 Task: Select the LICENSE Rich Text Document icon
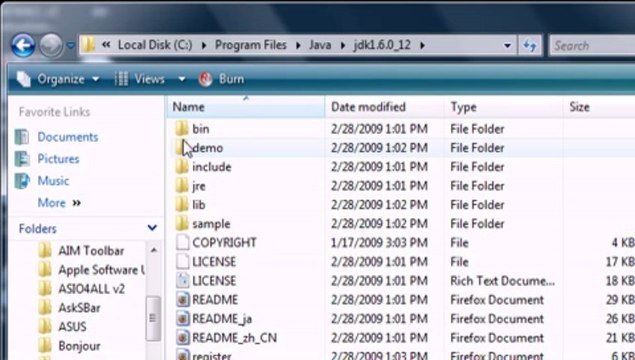pyautogui.click(x=183, y=281)
